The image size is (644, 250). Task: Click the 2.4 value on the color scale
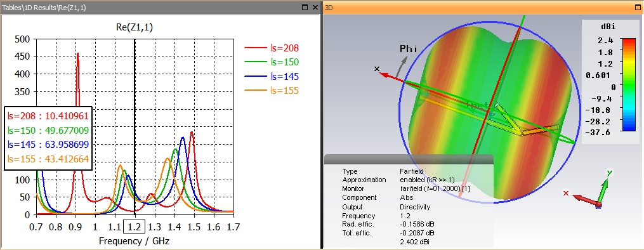tap(605, 40)
